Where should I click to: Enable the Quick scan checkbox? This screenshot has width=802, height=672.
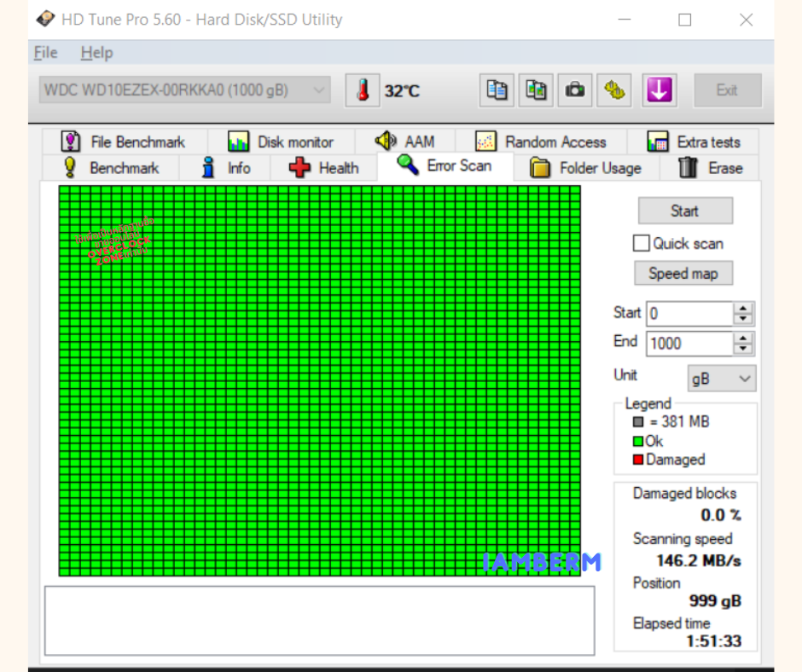642,244
